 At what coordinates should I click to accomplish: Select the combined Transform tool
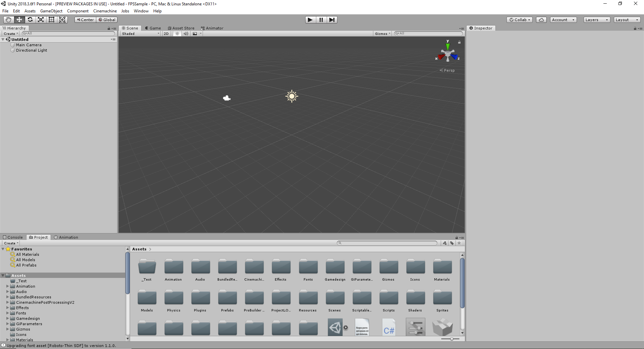coord(62,20)
